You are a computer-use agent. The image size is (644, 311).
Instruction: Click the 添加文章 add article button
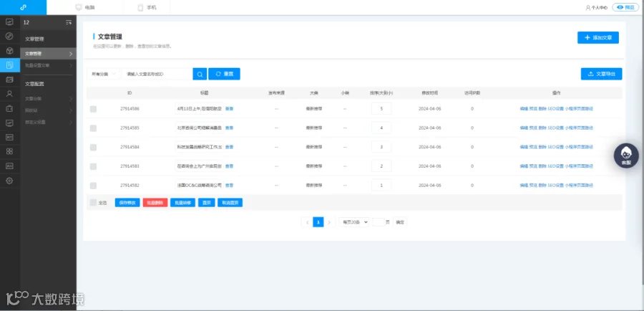[598, 37]
